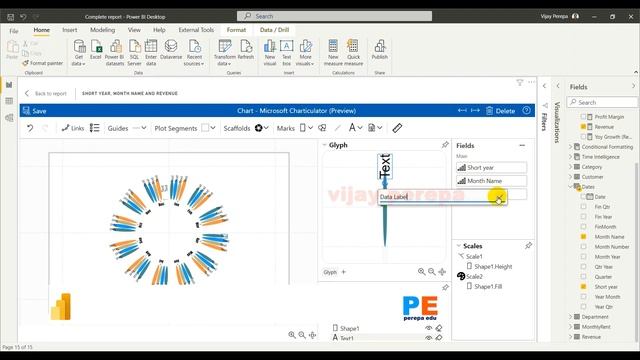640x360 pixels.
Task: Create a Quick measure
Action: click(353, 52)
